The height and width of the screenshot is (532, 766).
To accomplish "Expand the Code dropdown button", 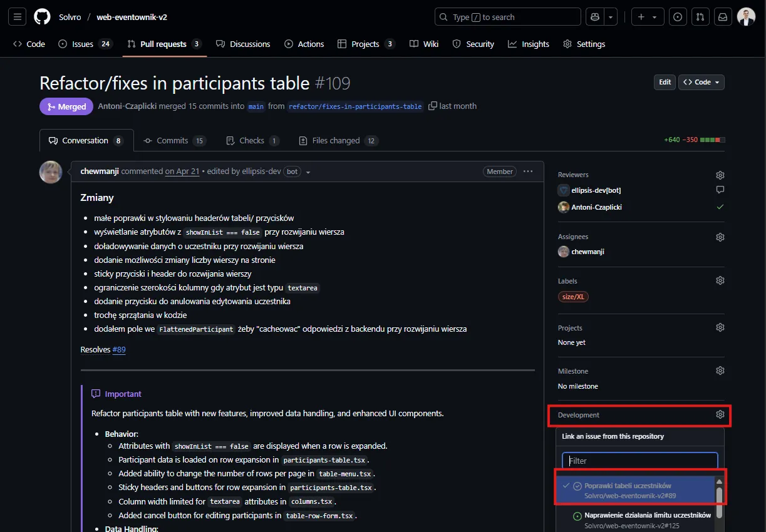I will [x=701, y=82].
